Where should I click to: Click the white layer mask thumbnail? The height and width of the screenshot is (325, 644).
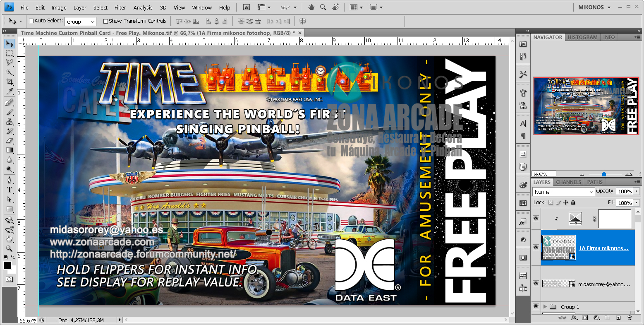(614, 218)
